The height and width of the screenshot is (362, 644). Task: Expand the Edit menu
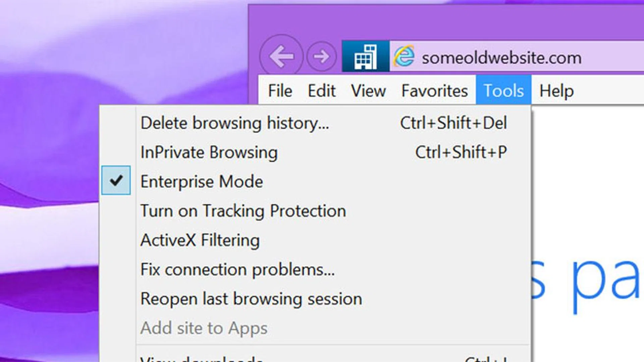coord(321,91)
